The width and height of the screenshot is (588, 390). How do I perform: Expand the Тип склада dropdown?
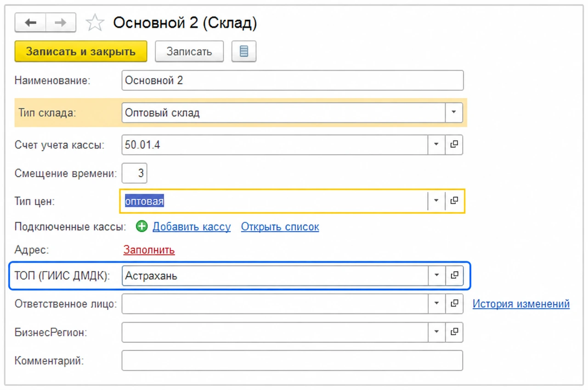[454, 112]
